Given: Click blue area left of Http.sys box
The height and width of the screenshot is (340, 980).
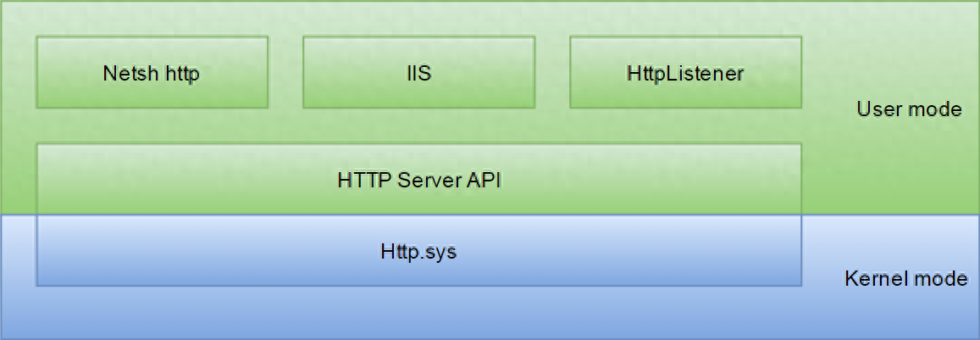Looking at the screenshot, I should click(18, 252).
